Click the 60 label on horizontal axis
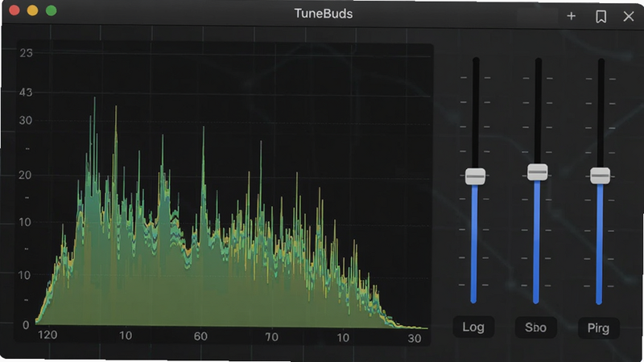 coord(200,336)
